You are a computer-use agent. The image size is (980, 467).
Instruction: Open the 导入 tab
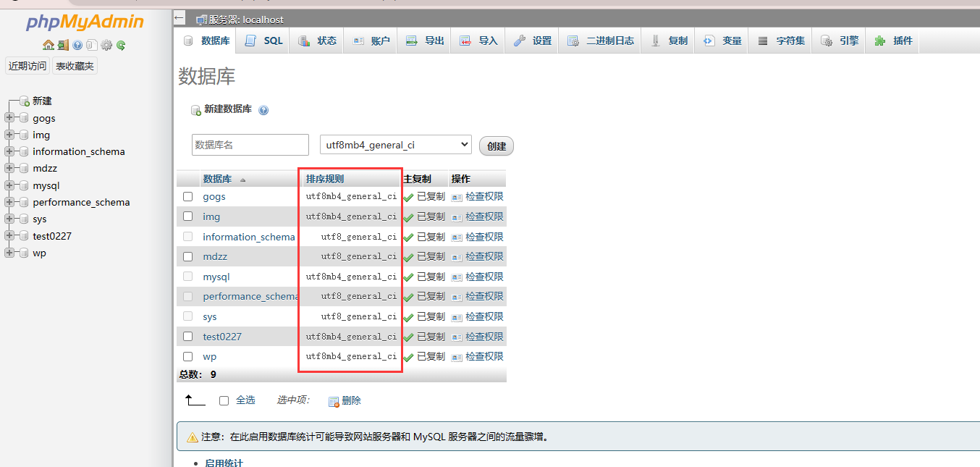click(478, 41)
